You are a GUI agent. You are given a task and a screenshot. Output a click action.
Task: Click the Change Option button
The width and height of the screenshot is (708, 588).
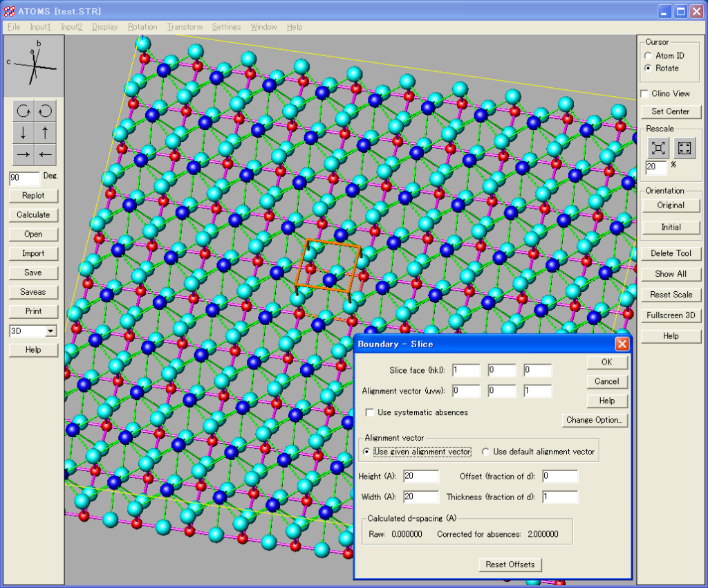[595, 420]
